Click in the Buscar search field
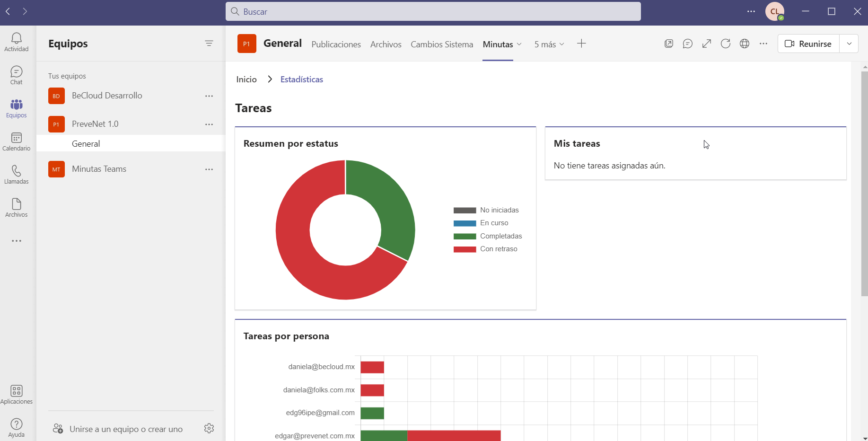868x441 pixels. click(x=433, y=11)
